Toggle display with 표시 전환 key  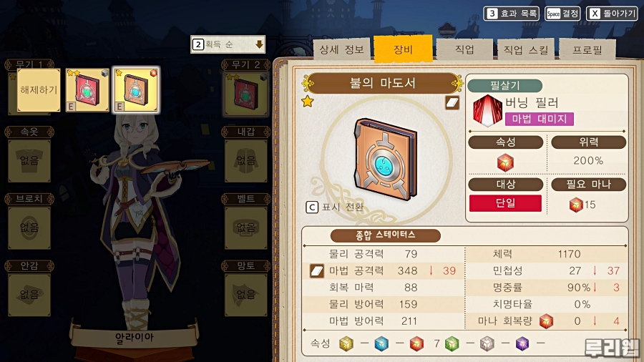click(x=335, y=207)
